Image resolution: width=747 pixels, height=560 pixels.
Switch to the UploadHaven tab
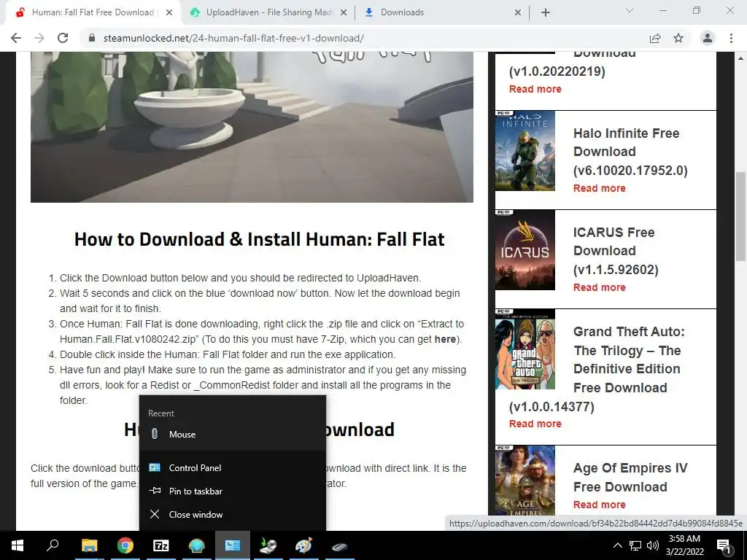pos(268,12)
